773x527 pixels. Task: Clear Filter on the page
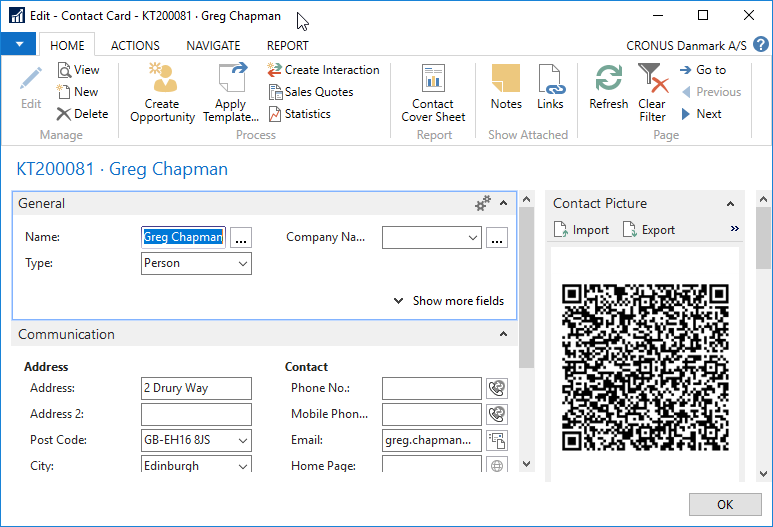point(652,93)
